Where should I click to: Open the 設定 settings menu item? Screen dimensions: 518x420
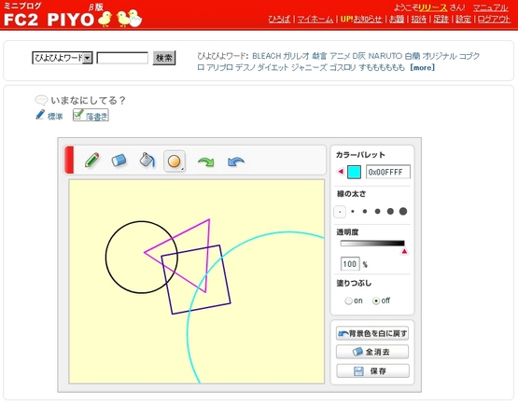click(x=463, y=20)
